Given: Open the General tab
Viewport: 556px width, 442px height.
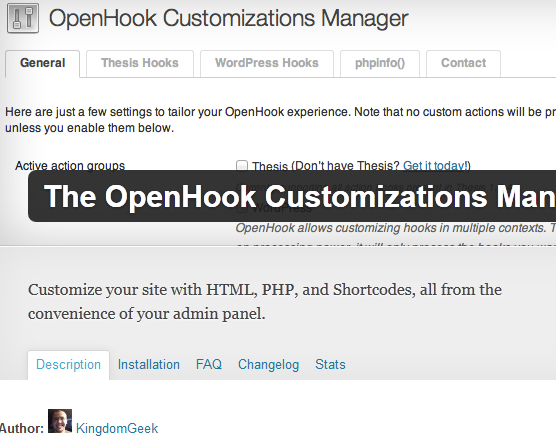Looking at the screenshot, I should coord(43,63).
